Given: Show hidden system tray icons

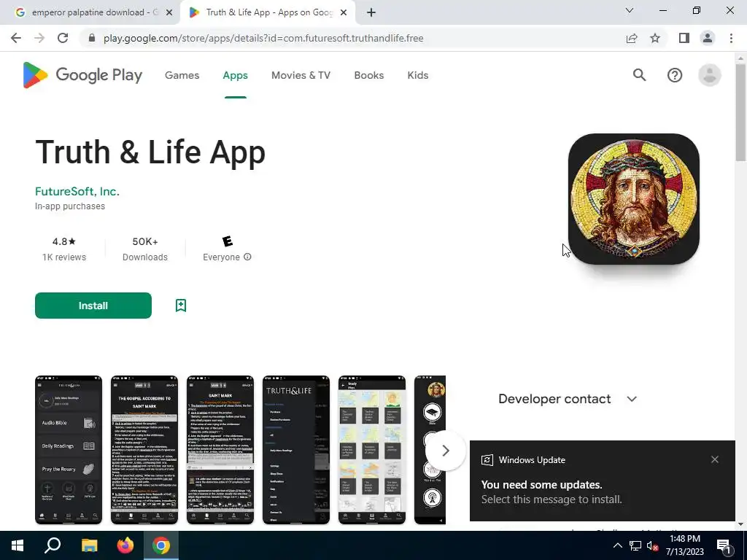Looking at the screenshot, I should coord(617,545).
